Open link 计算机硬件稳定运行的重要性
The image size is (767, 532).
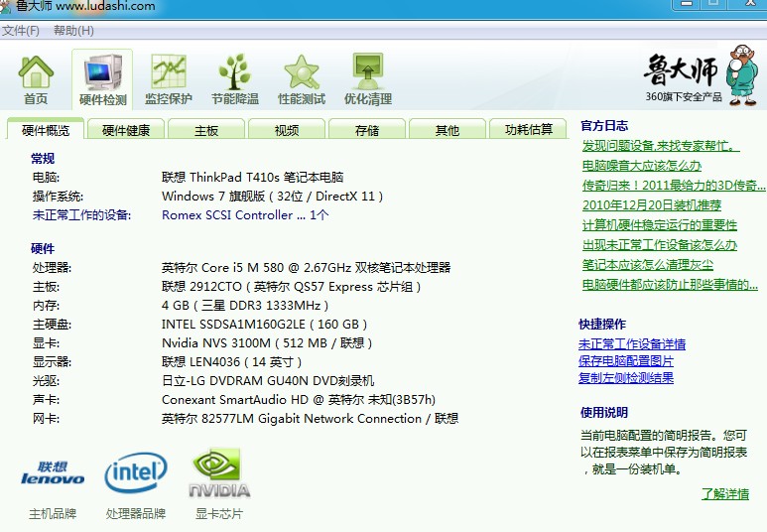660,225
